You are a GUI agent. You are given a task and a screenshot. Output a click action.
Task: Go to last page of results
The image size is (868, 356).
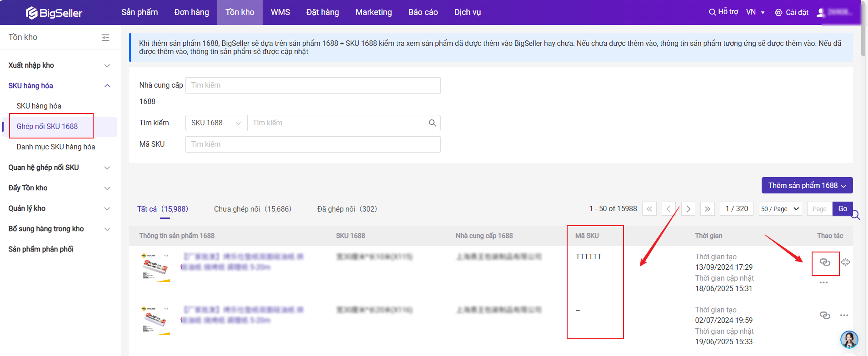[708, 209]
